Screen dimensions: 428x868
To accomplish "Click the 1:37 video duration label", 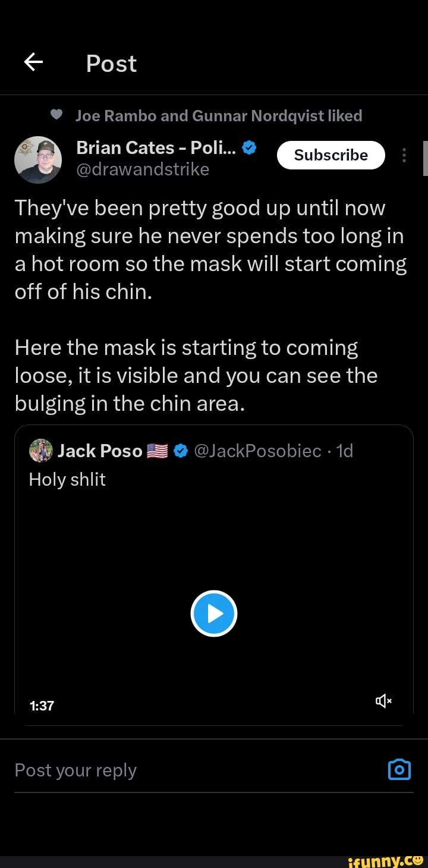I will pyautogui.click(x=42, y=706).
